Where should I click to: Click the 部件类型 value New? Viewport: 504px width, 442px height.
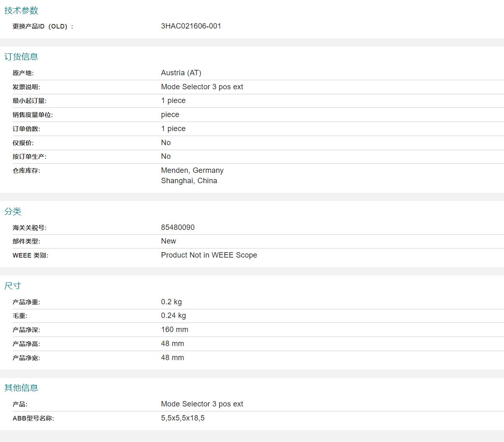pyautogui.click(x=168, y=241)
